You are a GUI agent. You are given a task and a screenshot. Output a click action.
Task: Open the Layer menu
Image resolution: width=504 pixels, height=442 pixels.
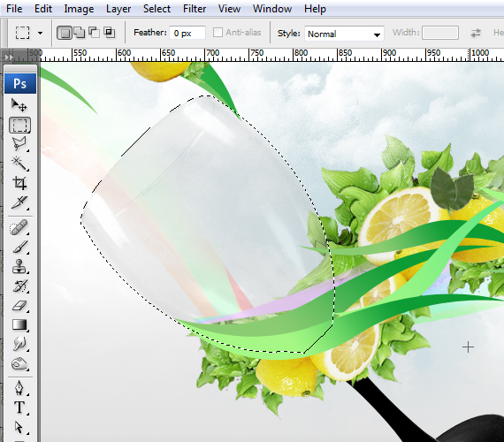118,9
